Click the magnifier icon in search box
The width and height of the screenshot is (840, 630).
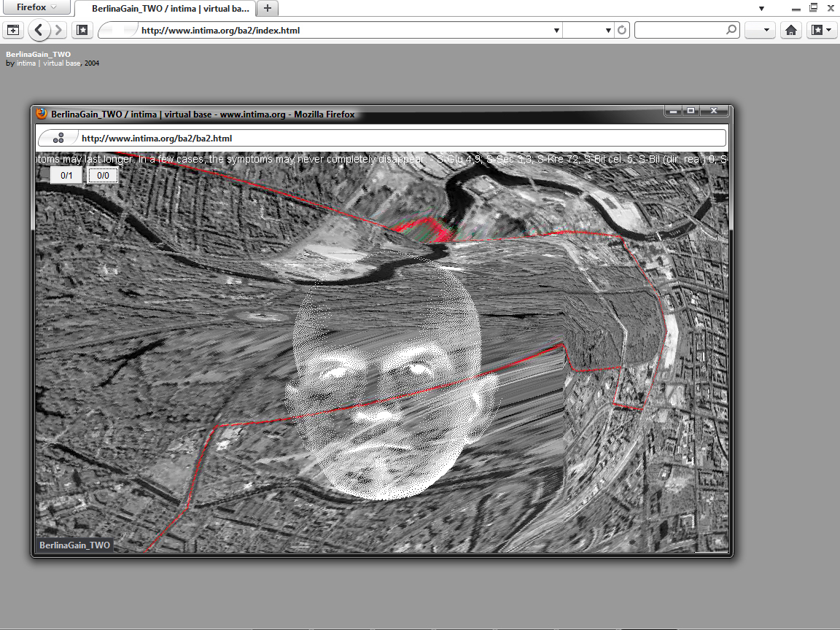pyautogui.click(x=731, y=31)
